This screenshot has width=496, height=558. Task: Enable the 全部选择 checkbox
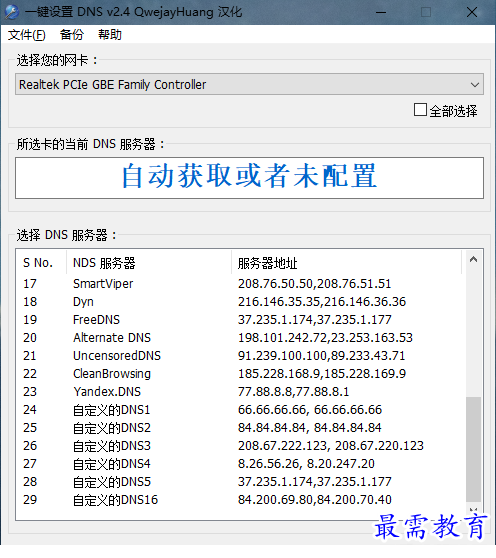[420, 110]
